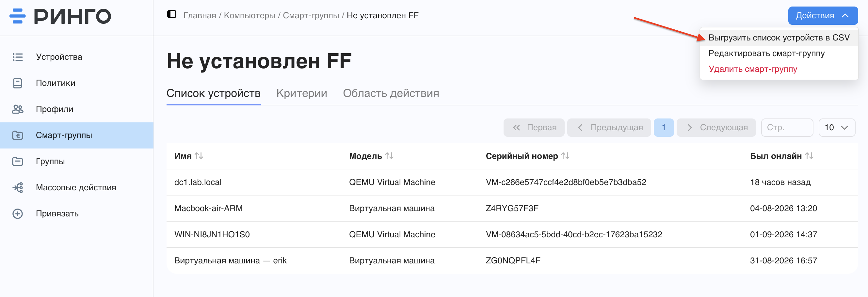Click the Предыдущая page button
The width and height of the screenshot is (868, 297).
point(609,128)
